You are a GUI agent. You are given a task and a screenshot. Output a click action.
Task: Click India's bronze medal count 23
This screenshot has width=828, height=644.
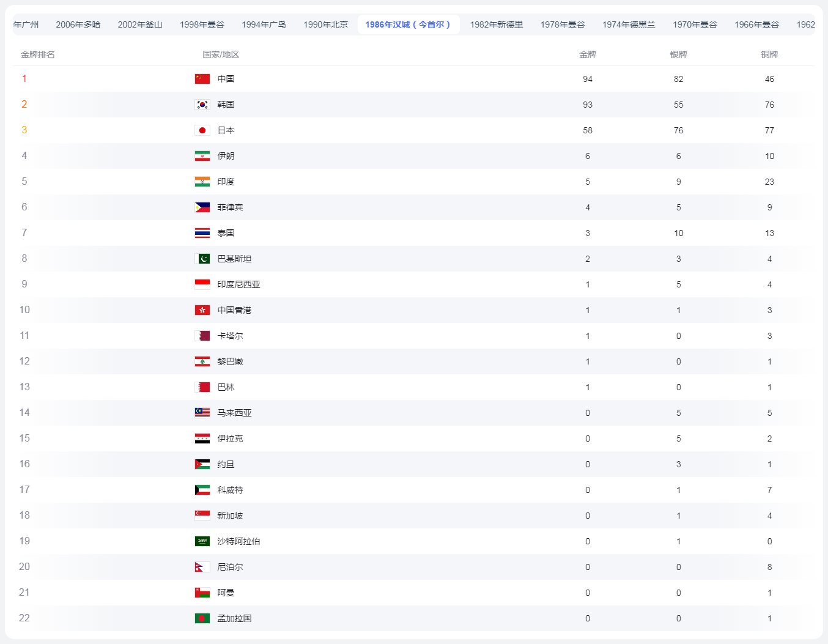tap(769, 182)
